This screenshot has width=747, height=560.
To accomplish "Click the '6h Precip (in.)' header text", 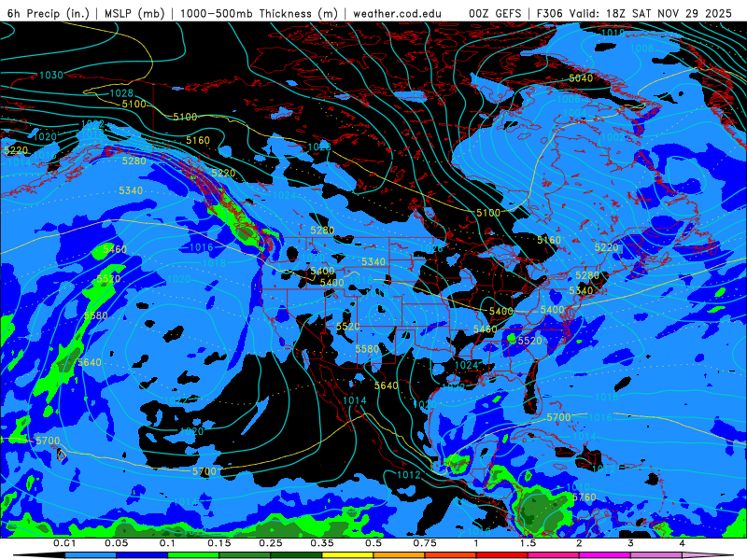I will click(49, 13).
